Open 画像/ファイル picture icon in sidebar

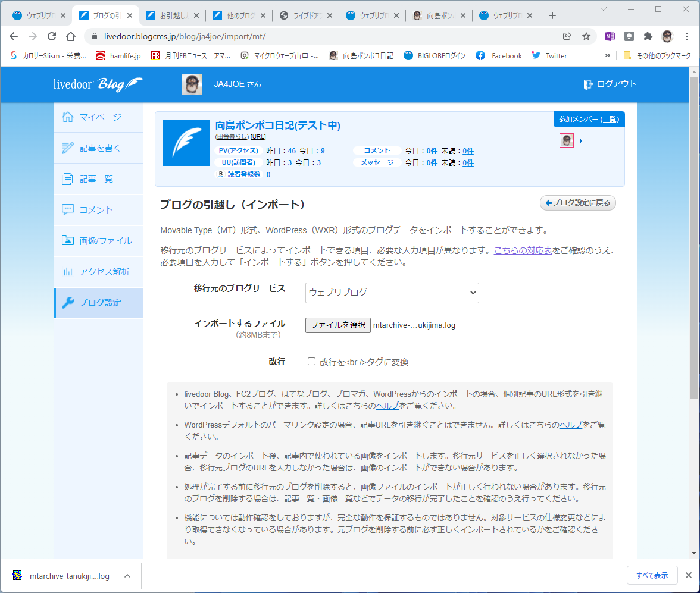coord(67,240)
